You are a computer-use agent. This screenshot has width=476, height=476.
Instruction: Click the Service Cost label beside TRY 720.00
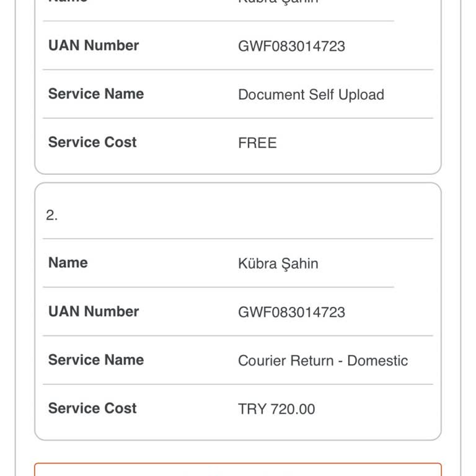pos(92,408)
